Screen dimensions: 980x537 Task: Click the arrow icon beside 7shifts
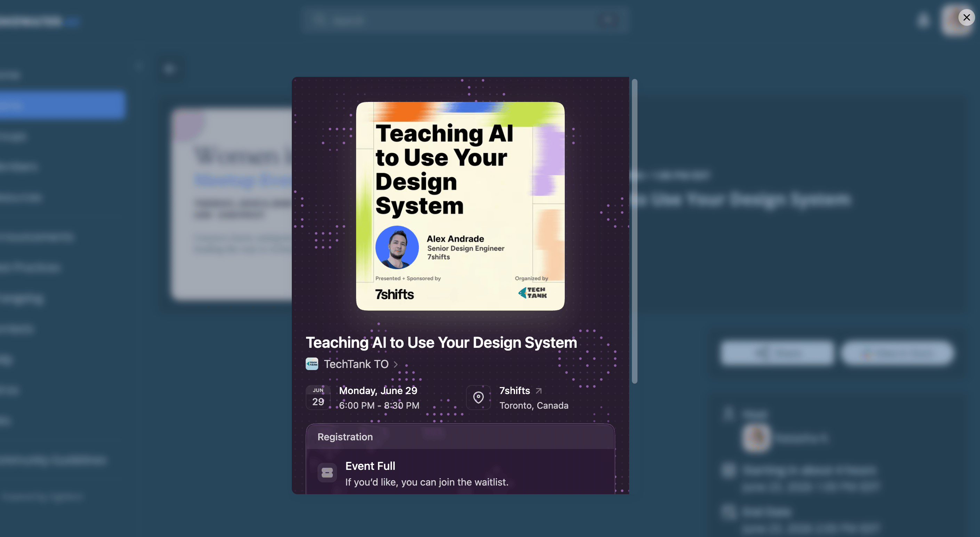point(538,391)
